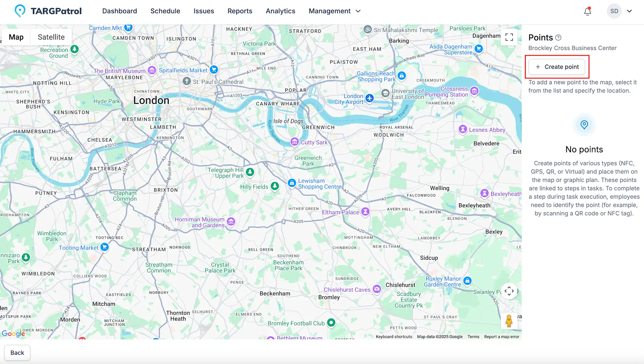Image resolution: width=644 pixels, height=364 pixels.
Task: Open the SD avatar menu
Action: click(x=614, y=11)
